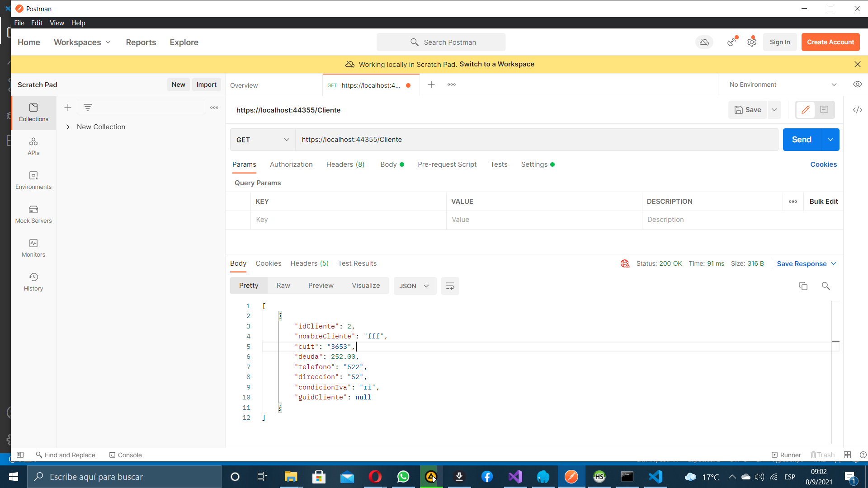
Task: Toggle the No Environment expander
Action: [x=835, y=84]
